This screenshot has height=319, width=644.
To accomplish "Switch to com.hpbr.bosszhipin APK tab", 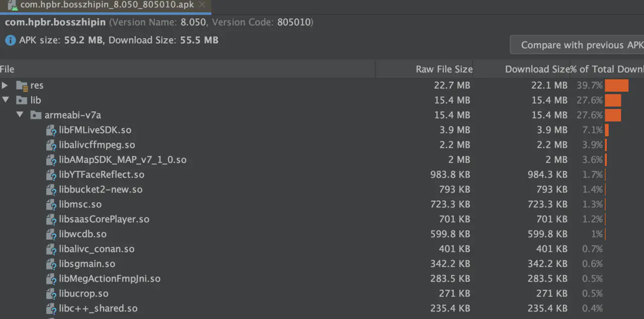I will pos(106,6).
